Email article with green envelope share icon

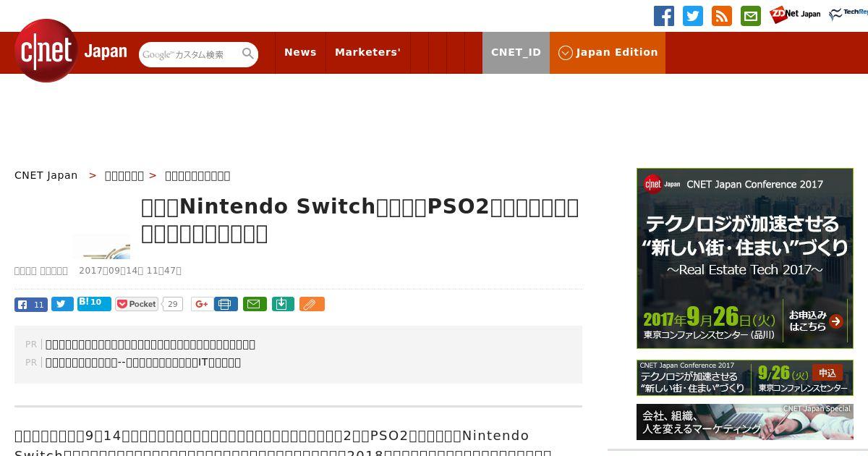point(255,304)
